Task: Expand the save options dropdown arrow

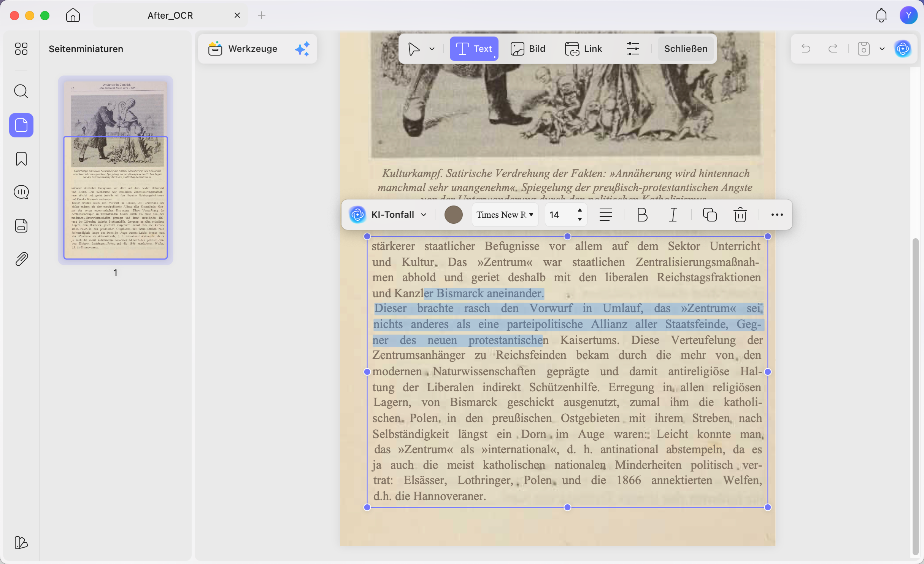Action: coord(882,49)
